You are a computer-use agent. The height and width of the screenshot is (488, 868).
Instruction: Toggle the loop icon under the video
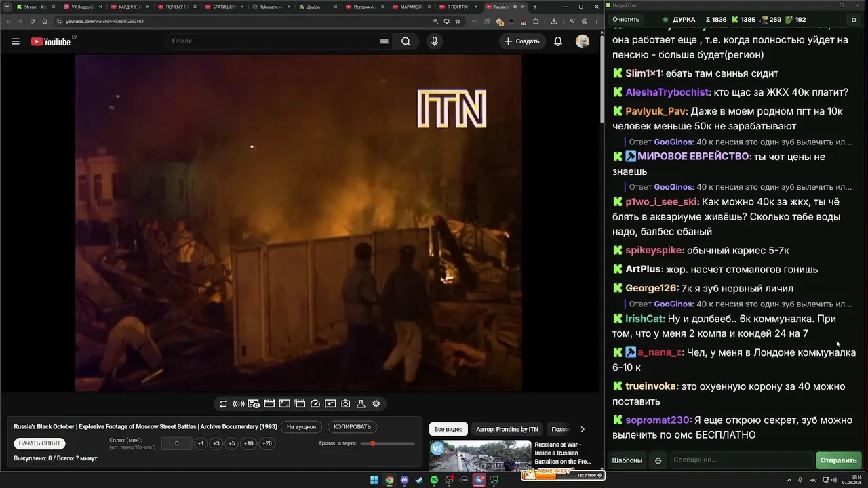click(223, 404)
